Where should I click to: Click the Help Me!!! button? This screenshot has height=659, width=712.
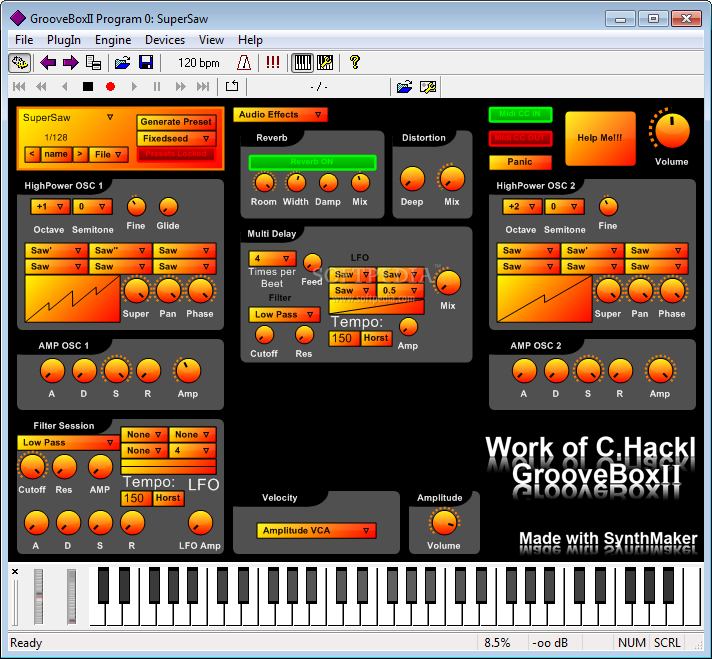600,138
